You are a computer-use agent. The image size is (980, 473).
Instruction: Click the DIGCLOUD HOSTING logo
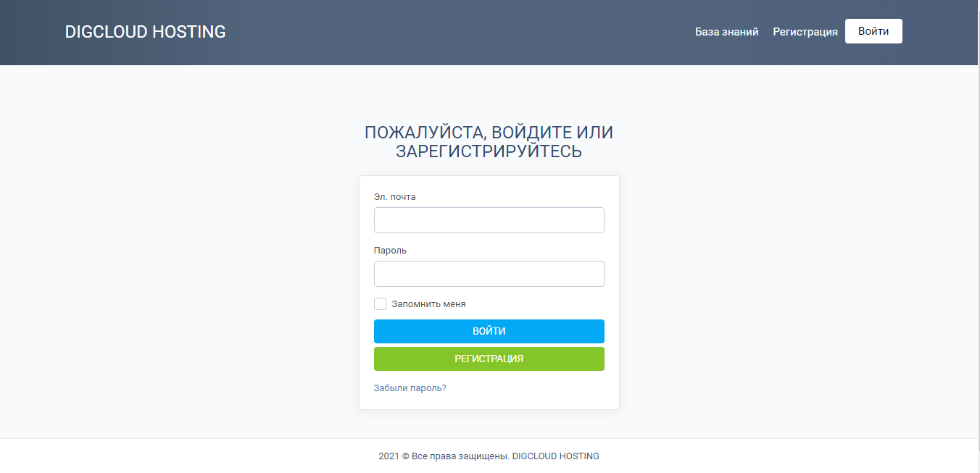click(146, 32)
